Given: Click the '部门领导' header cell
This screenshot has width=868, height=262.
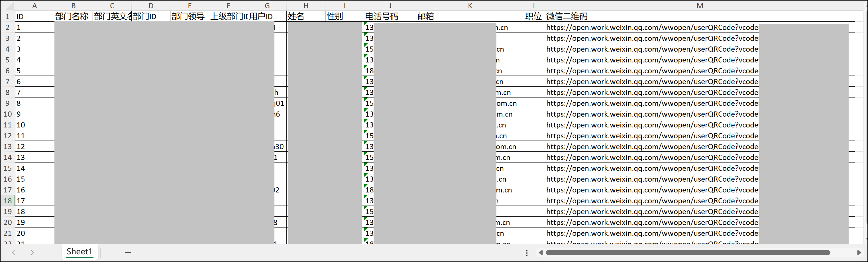Looking at the screenshot, I should point(190,17).
